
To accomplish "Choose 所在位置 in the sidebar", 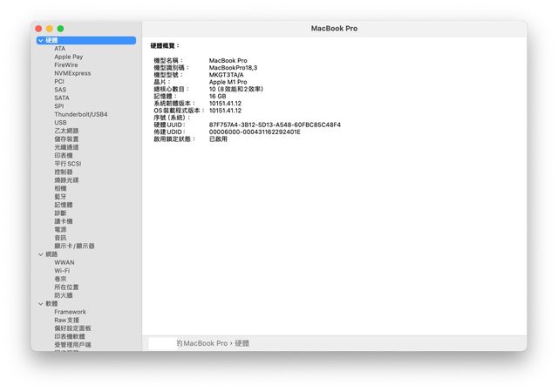I will tap(66, 287).
